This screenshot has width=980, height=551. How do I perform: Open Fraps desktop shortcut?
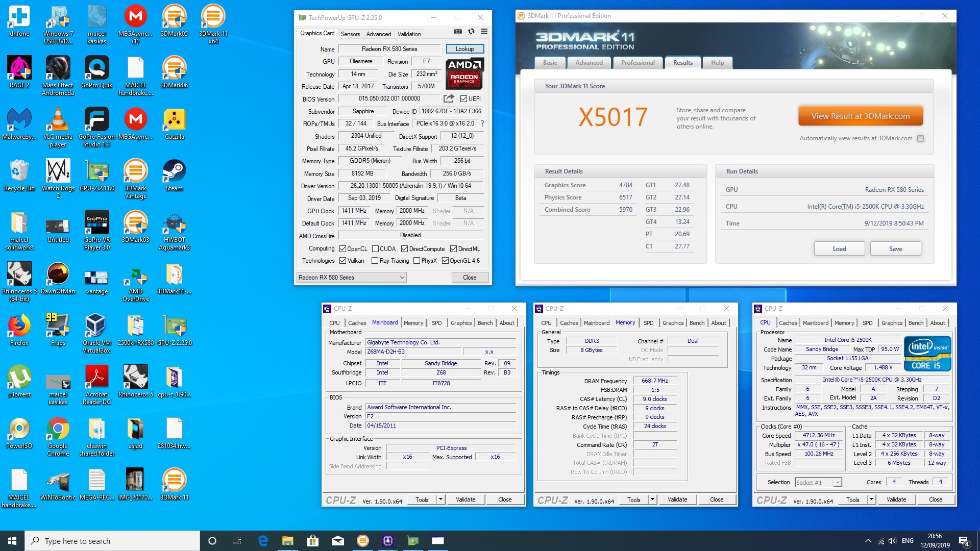click(x=58, y=330)
